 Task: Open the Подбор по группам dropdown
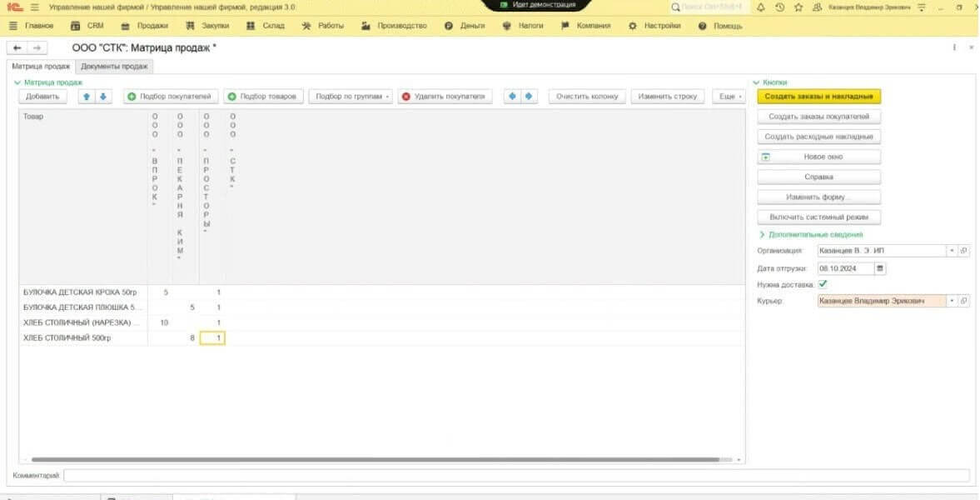pyautogui.click(x=352, y=97)
